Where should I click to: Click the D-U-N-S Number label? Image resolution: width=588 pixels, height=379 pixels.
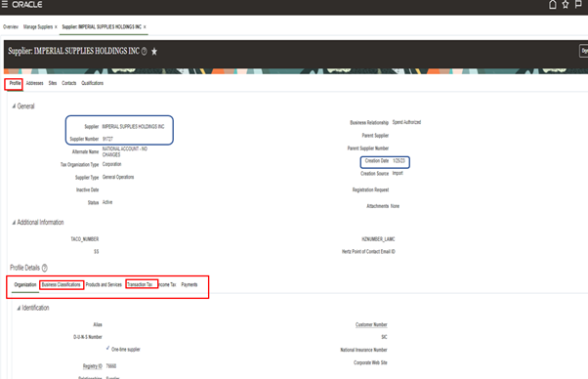[88, 337]
